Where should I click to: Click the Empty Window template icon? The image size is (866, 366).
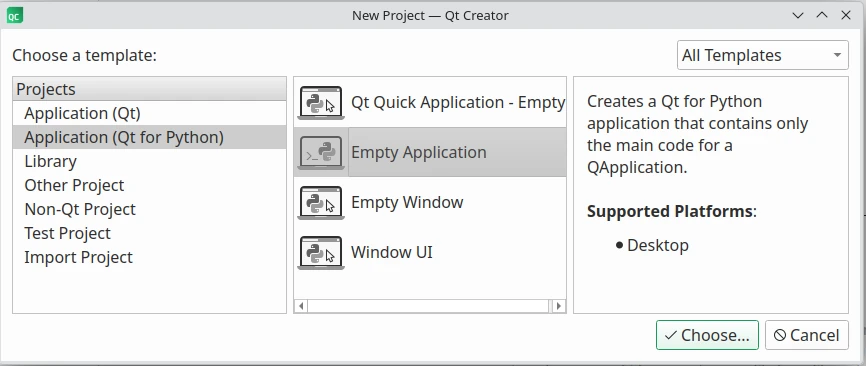point(321,203)
